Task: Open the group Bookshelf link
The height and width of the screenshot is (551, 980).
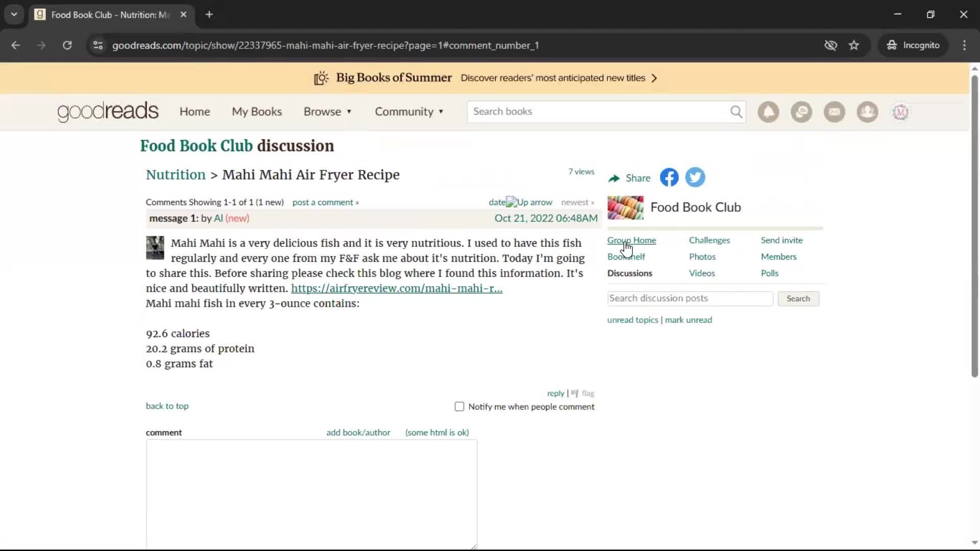Action: click(x=626, y=257)
